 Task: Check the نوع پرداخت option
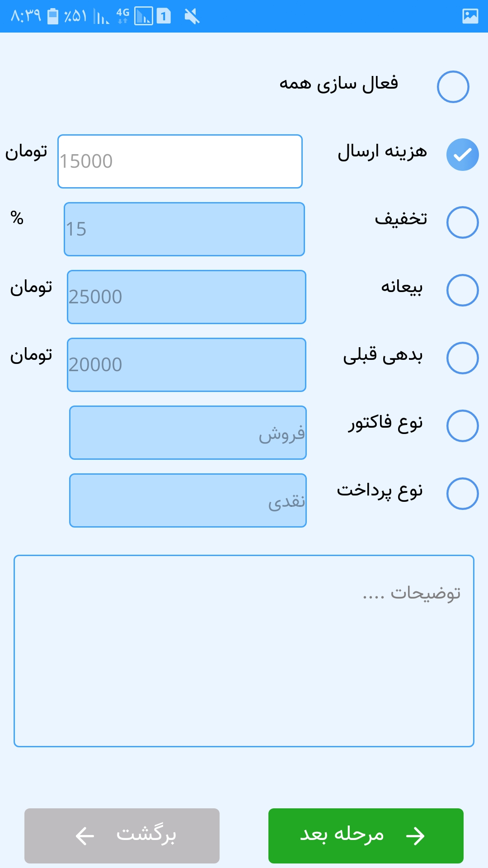pos(462,494)
